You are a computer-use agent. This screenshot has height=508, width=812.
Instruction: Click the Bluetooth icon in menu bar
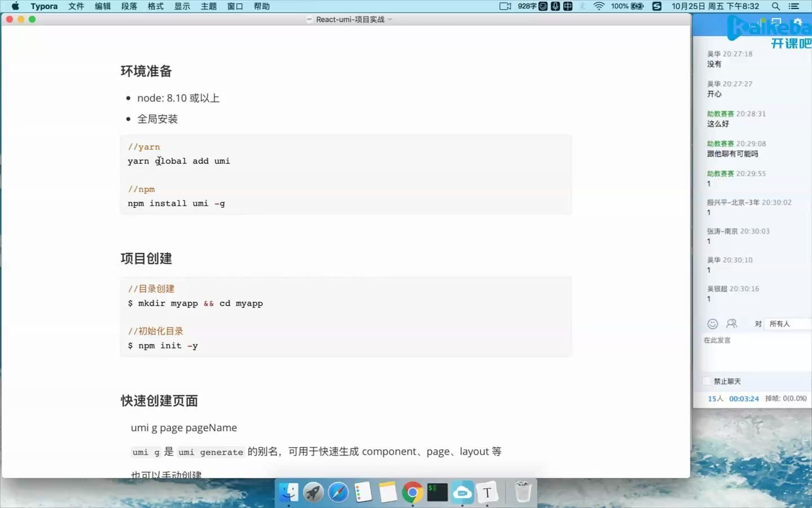(x=582, y=6)
